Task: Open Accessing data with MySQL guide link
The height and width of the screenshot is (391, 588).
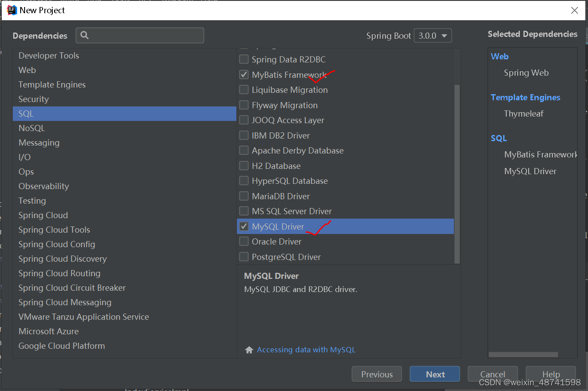Action: (x=306, y=350)
